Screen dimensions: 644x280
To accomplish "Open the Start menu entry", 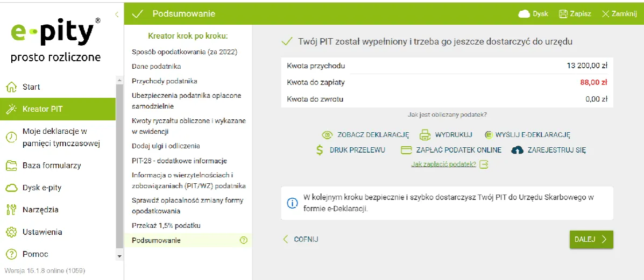I will click(31, 87).
